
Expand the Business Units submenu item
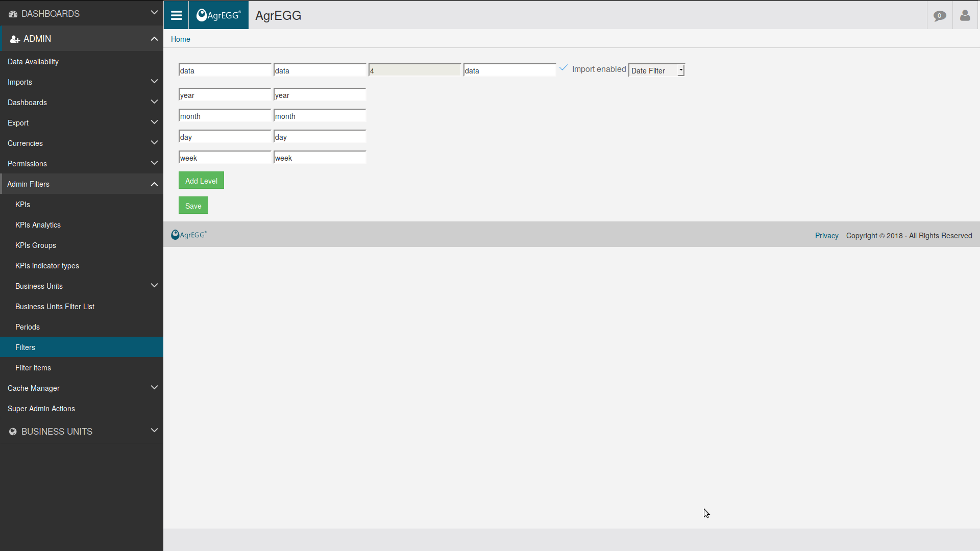click(154, 286)
